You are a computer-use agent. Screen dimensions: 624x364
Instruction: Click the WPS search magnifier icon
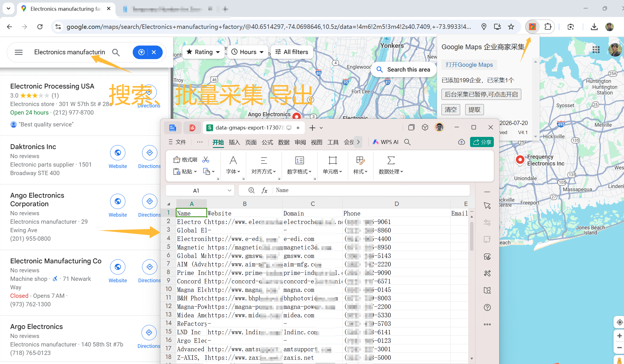pos(407,142)
